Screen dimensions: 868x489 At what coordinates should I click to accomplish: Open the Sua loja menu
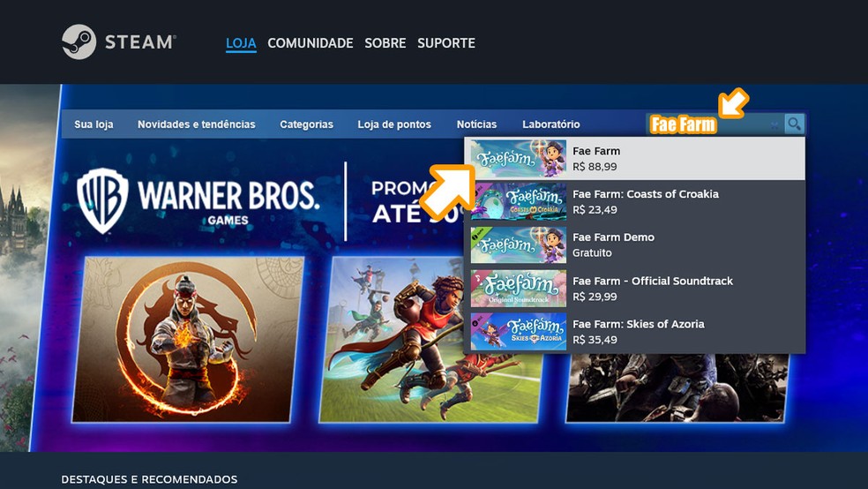[94, 124]
